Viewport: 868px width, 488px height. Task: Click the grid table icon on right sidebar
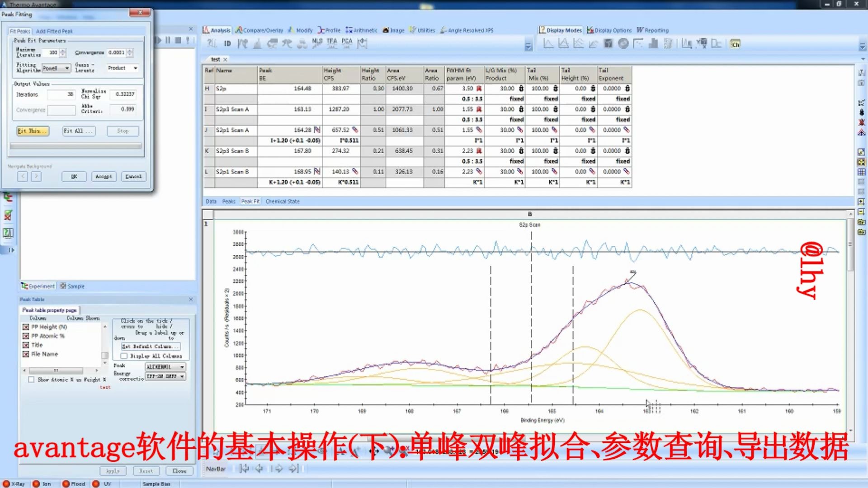point(862,172)
